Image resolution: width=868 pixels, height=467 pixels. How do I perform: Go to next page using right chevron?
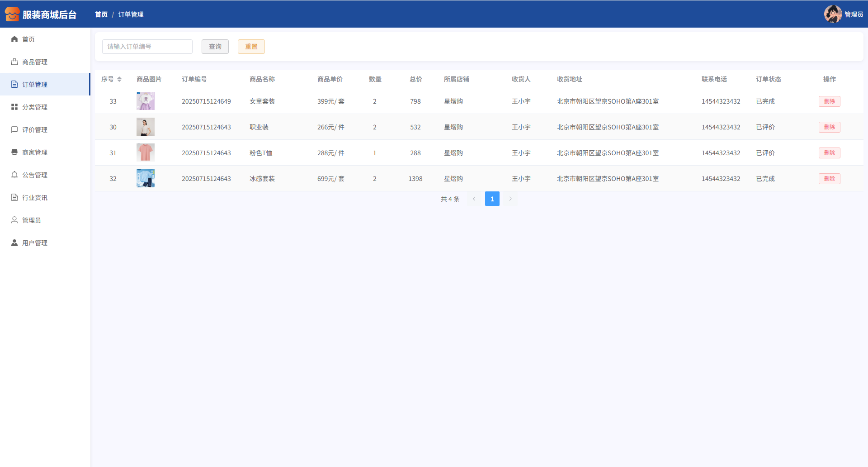coord(510,199)
